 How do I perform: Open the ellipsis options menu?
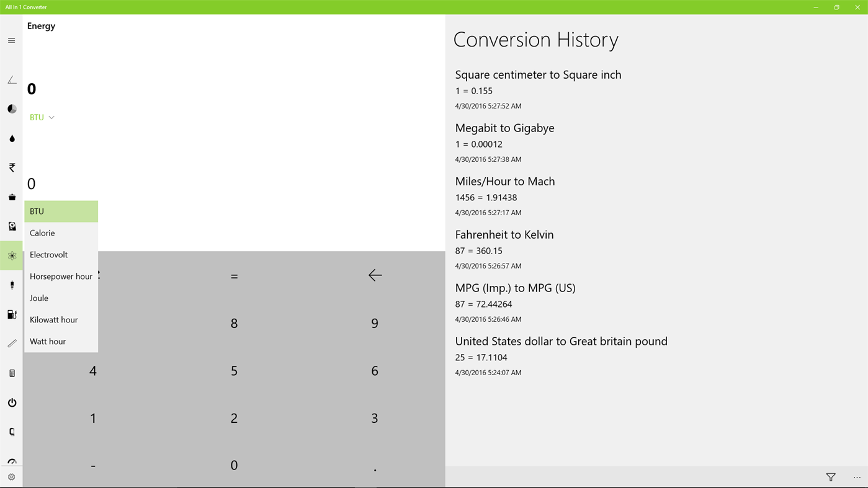coord(856,476)
